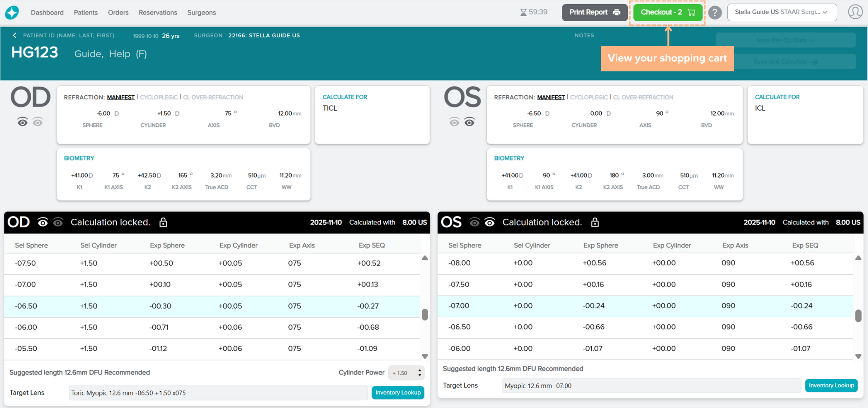Screen dimensions: 868x408
Task: Toggle the active eye icon under OS
Action: 469,122
